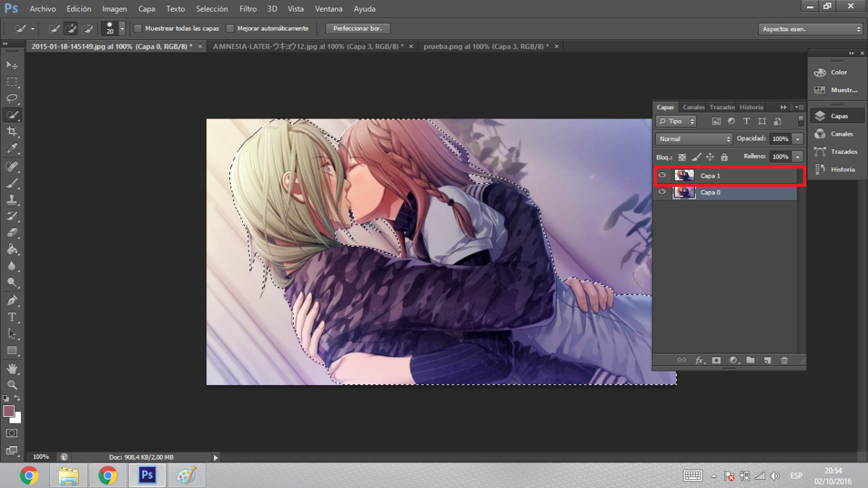Hide Capa 1 layer eye icon
The width and height of the screenshot is (868, 488).
pos(663,176)
